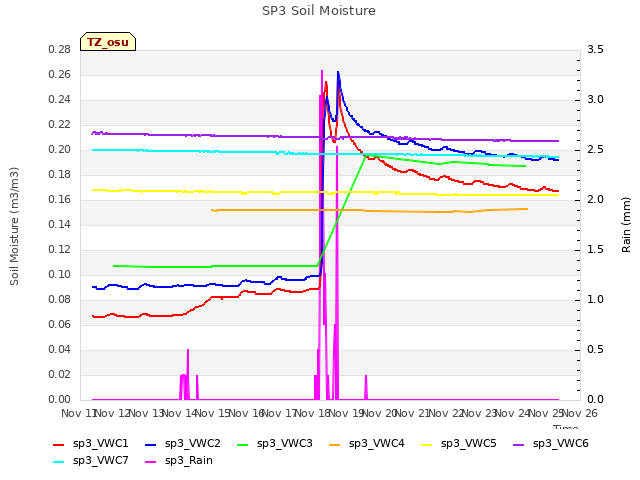This screenshot has height=480, width=640.
Task: Click the purple sp3_VWC6 legend swatch
Action: pos(519,444)
